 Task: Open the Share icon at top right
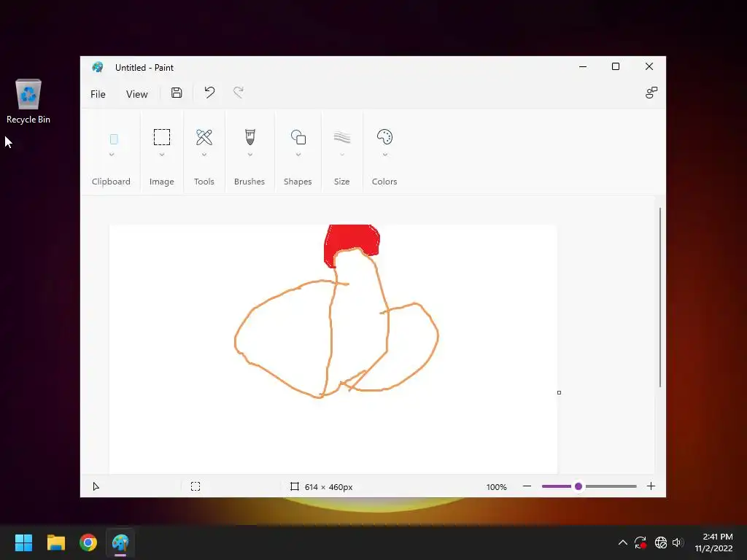point(651,93)
